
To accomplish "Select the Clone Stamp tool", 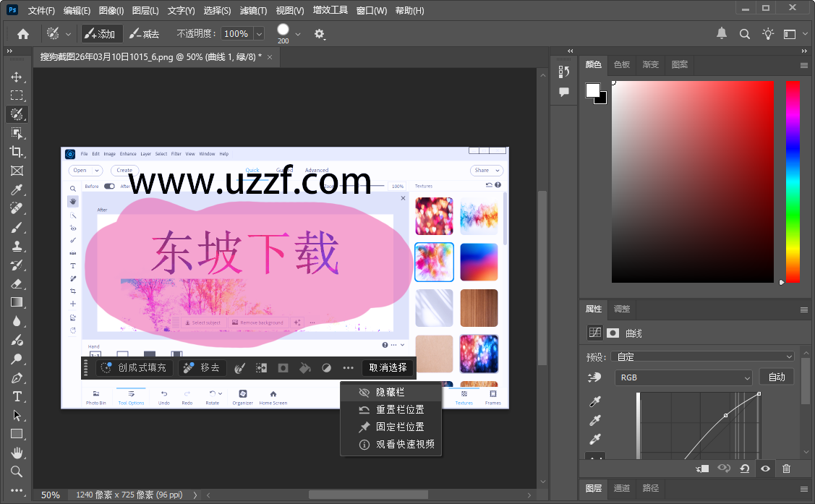I will pos(17,247).
